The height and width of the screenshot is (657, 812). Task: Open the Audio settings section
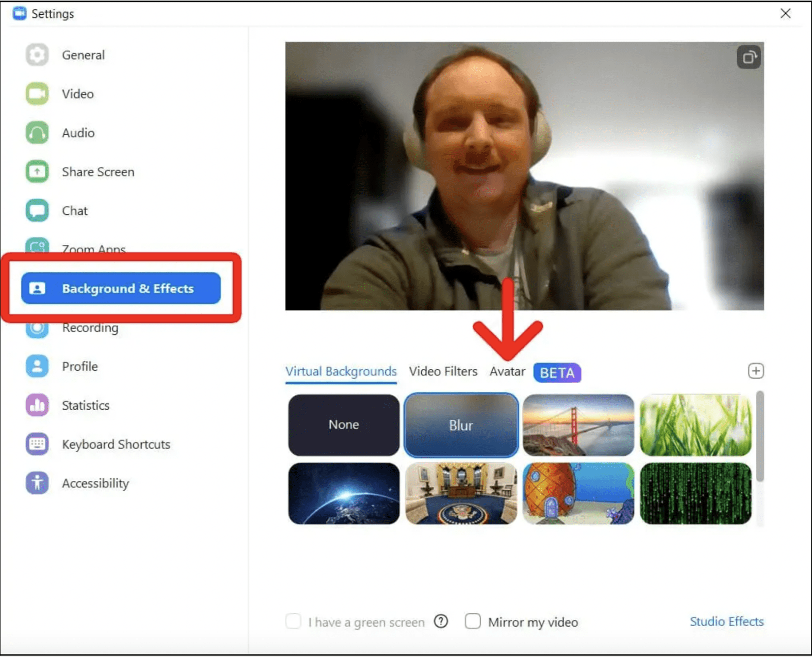[x=77, y=133]
